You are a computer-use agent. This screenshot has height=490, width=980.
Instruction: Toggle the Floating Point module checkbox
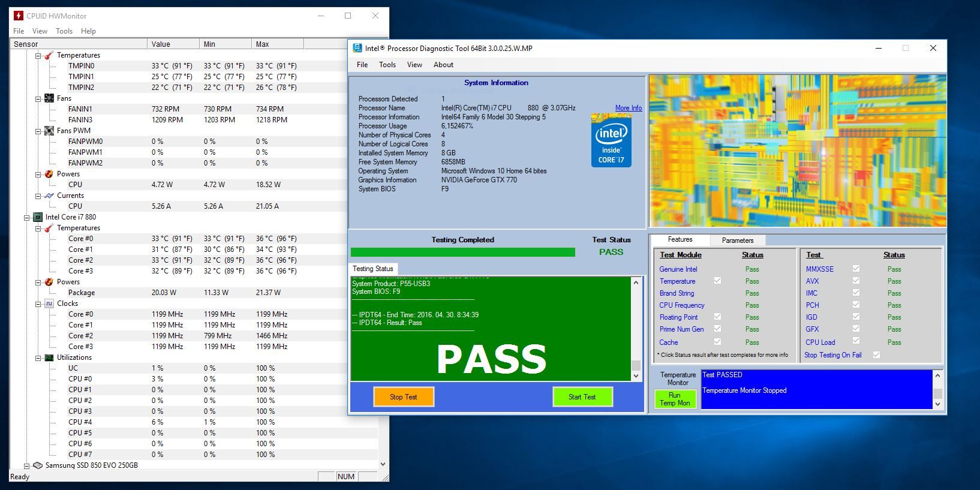[x=717, y=317]
